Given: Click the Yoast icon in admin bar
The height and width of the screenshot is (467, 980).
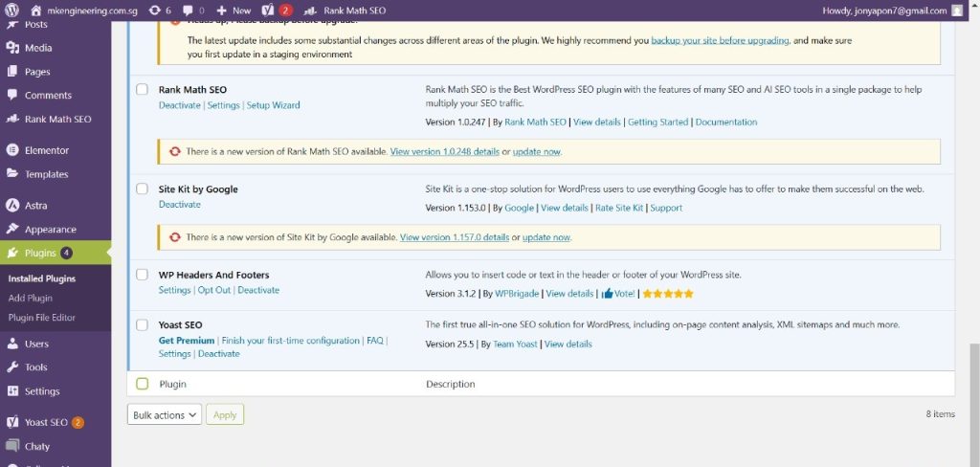Looking at the screenshot, I should 269,11.
